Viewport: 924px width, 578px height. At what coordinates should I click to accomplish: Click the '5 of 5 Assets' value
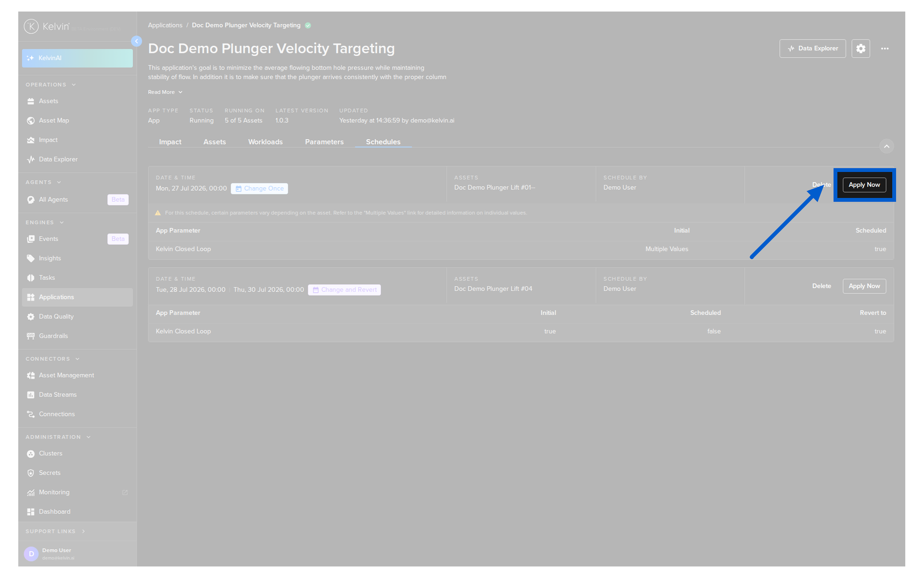click(x=244, y=121)
